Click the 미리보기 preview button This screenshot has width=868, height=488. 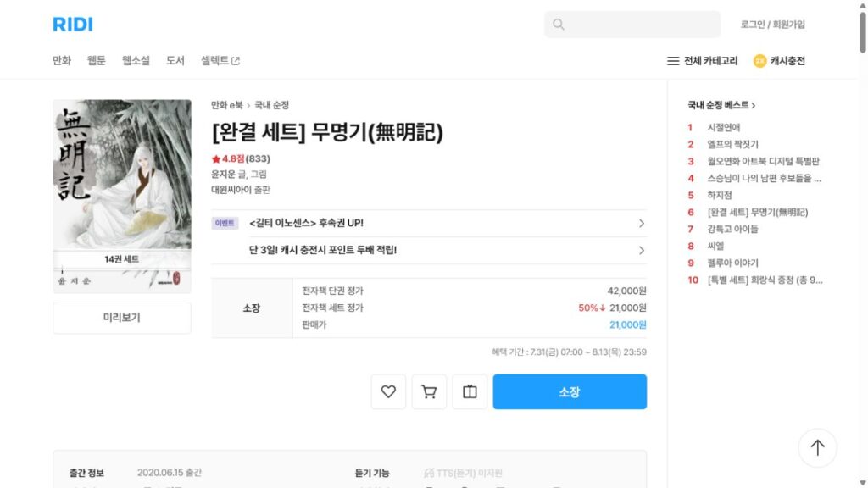tap(122, 318)
